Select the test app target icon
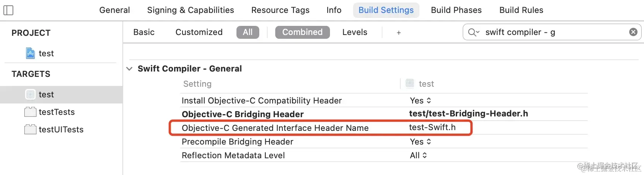This screenshot has width=644, height=175. pos(30,94)
